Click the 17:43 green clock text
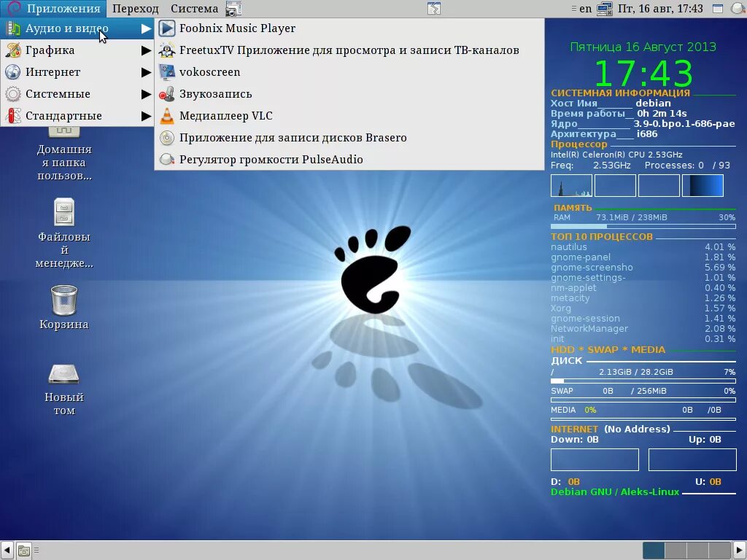This screenshot has height=560, width=747. (643, 73)
